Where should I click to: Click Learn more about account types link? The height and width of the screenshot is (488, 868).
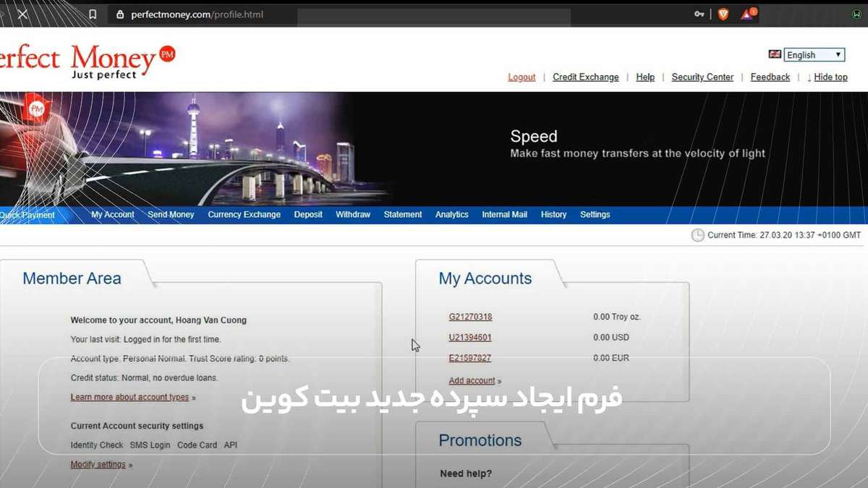130,398
